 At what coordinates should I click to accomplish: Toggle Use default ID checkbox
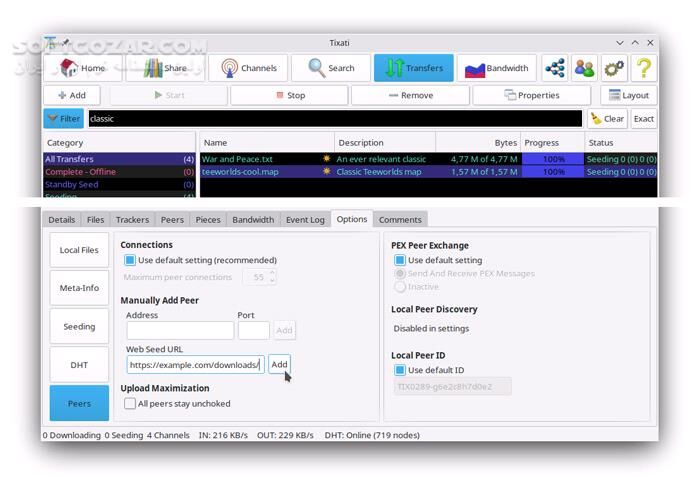point(400,370)
